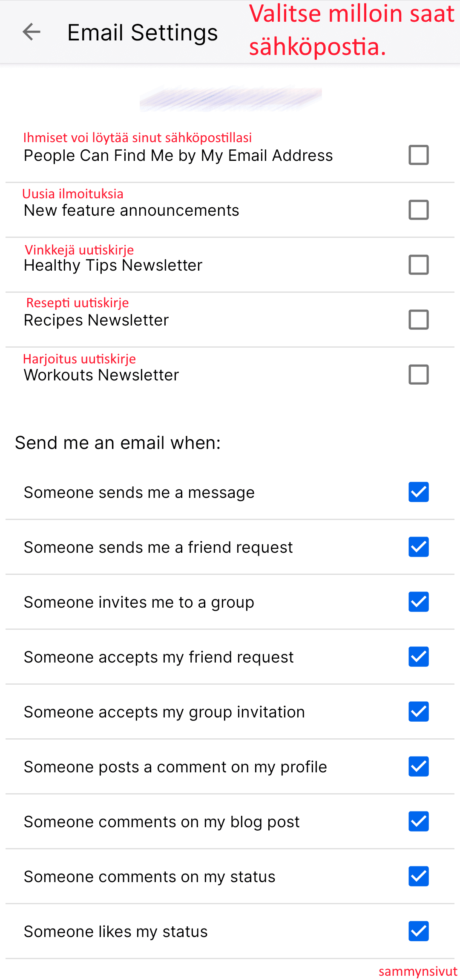Uncheck Someone invites me to a group
Screen dimensions: 460x980
click(x=418, y=602)
